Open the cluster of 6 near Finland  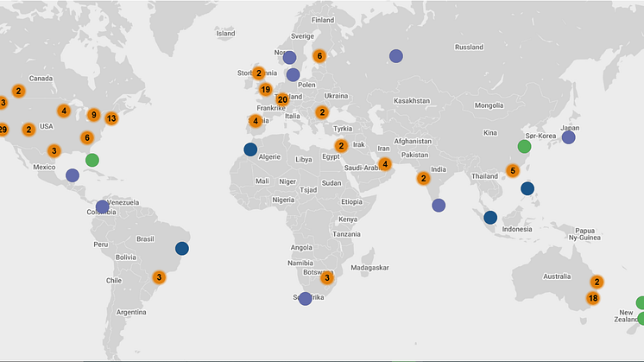point(319,56)
